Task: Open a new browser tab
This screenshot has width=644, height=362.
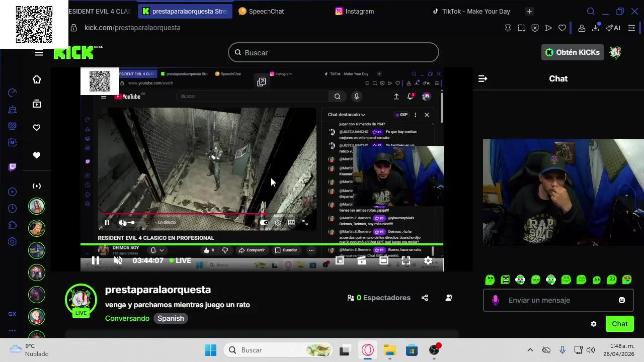Action: point(529,11)
